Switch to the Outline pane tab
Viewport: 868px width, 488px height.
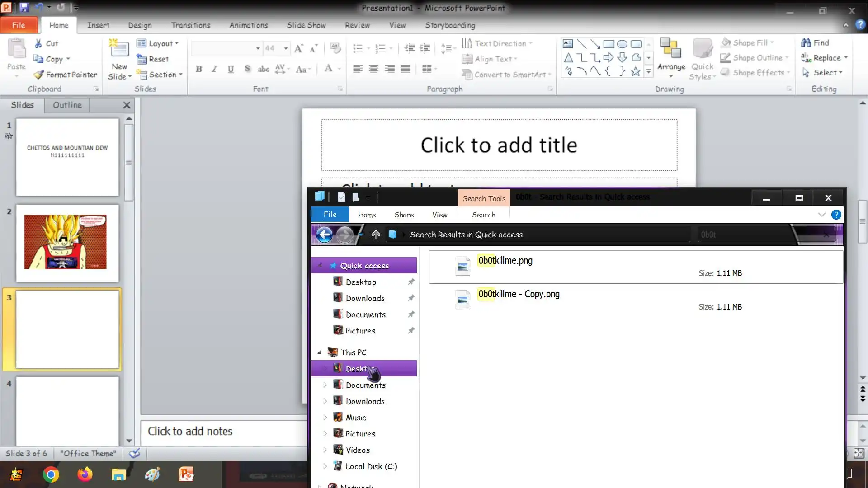[67, 105]
